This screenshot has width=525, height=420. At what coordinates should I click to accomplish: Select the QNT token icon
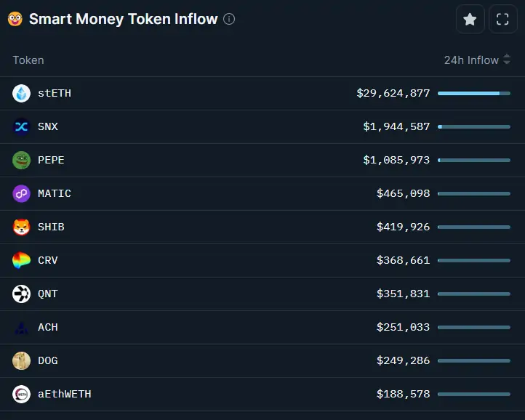click(x=21, y=294)
